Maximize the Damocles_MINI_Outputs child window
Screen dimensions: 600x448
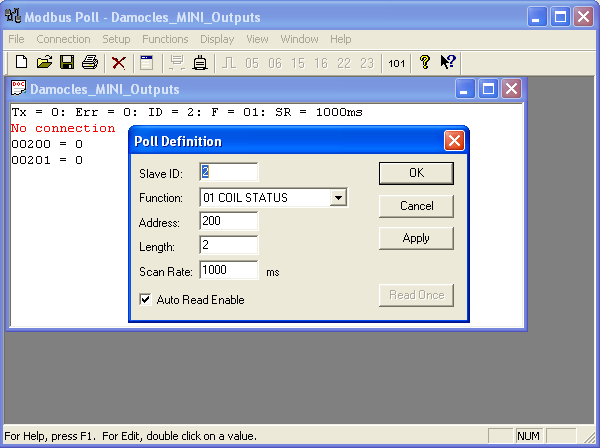tap(488, 89)
